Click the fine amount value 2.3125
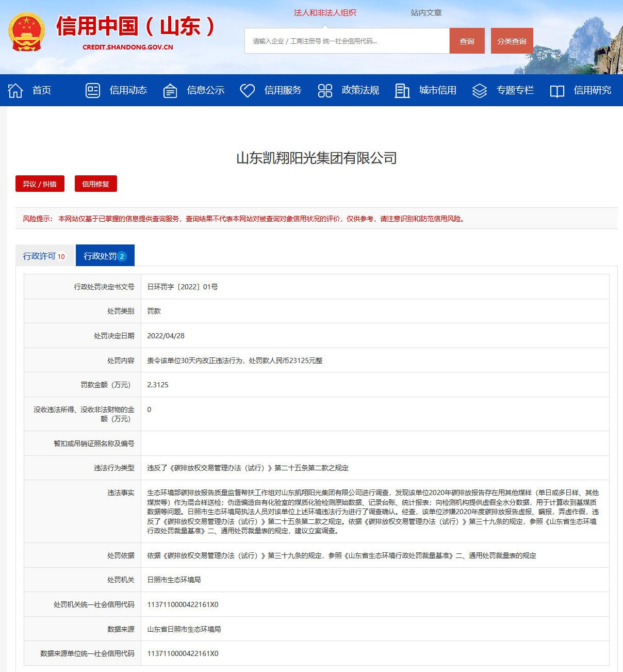 [x=158, y=385]
